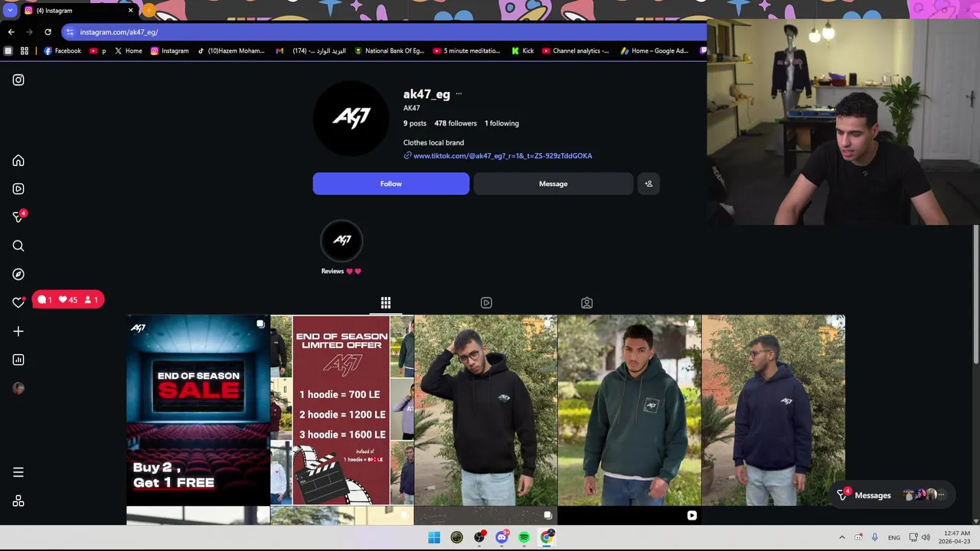Go forward in browser
The height and width of the screenshot is (551, 980).
click(29, 32)
